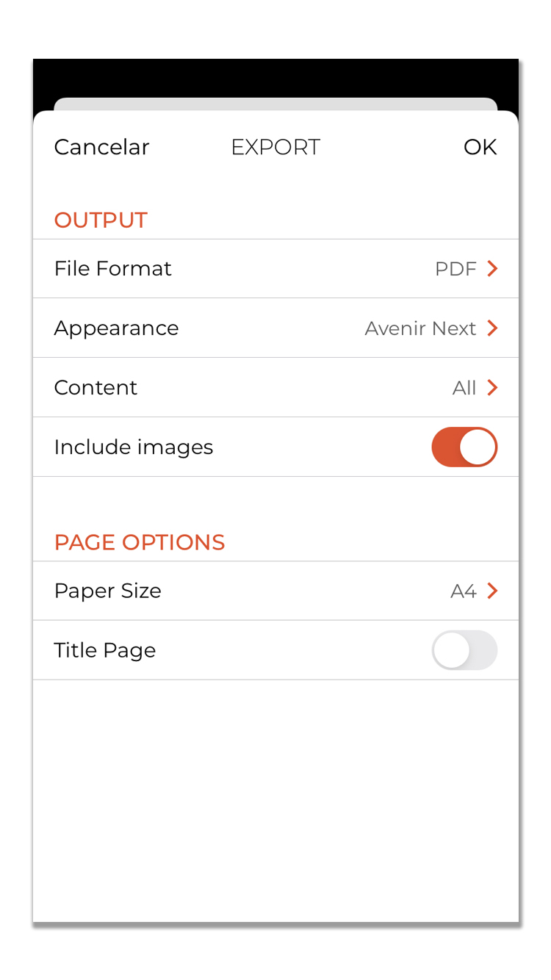The image size is (551, 980).
Task: Open File Format via its orange chevron
Action: 492,269
